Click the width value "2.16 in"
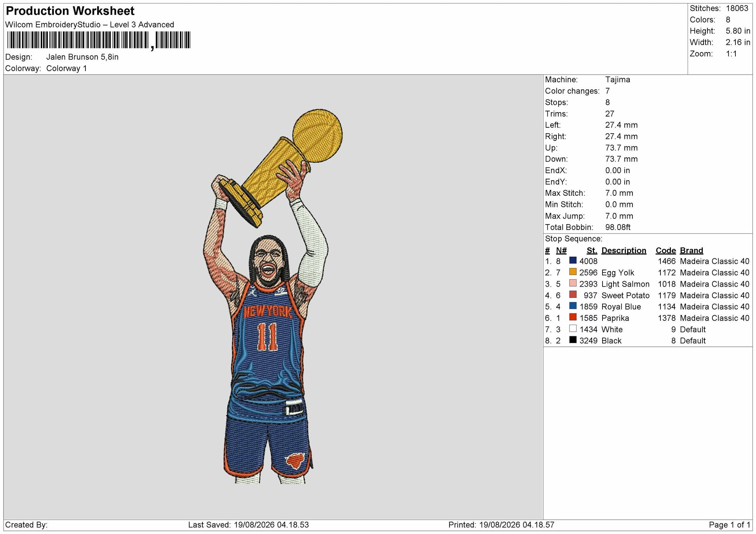The image size is (756, 534). coord(738,42)
